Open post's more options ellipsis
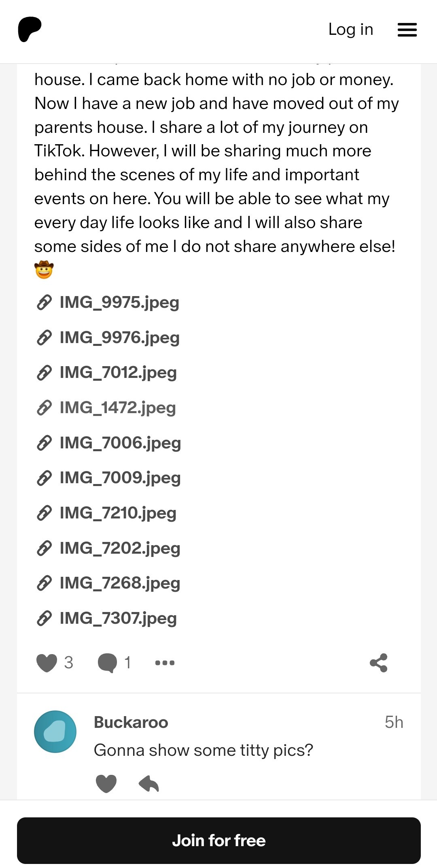437x868 pixels. point(165,663)
